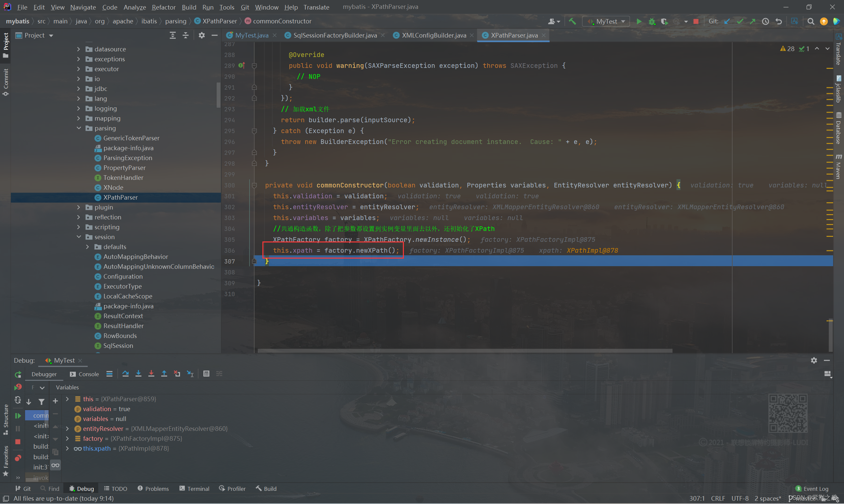The image size is (844, 504).
Task: Open the Evaluate Expression calculator icon
Action: click(x=206, y=374)
